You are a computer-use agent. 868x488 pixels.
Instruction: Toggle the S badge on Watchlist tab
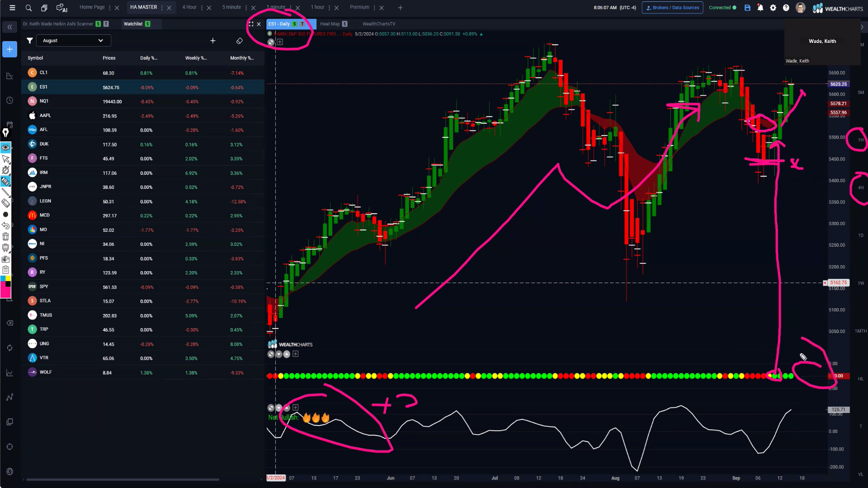(x=148, y=24)
